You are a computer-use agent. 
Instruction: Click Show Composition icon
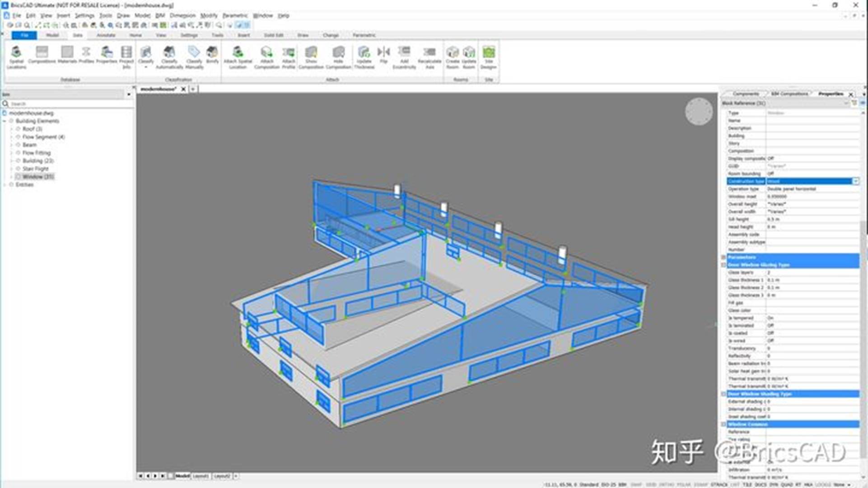(311, 57)
